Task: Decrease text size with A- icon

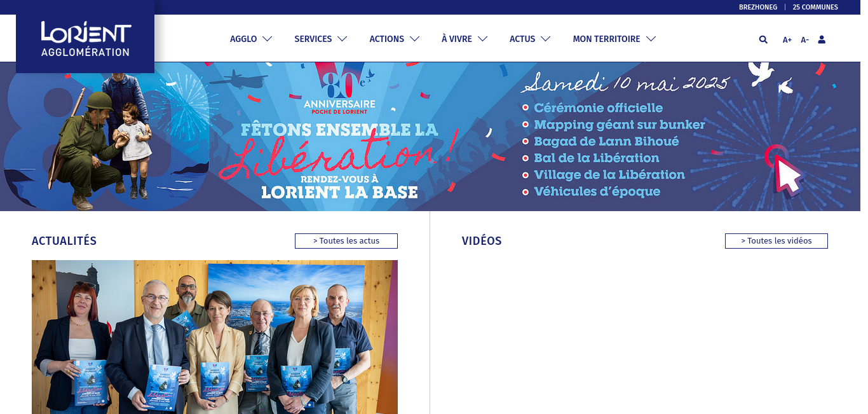Action: (804, 39)
